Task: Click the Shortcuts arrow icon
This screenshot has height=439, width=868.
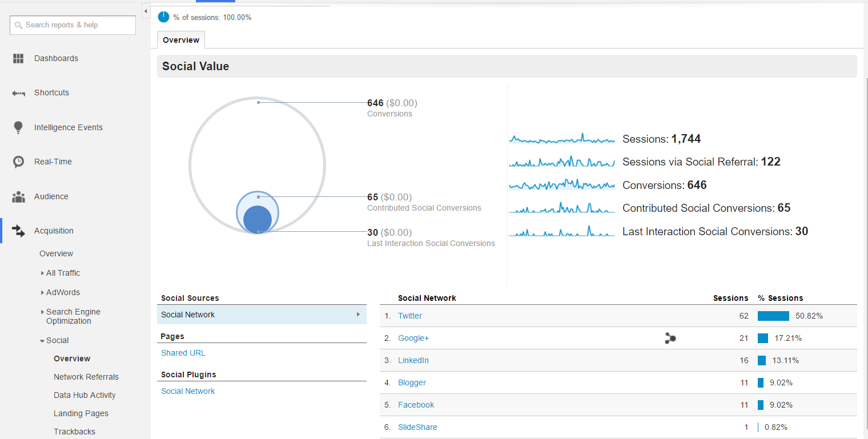Action: 18,93
